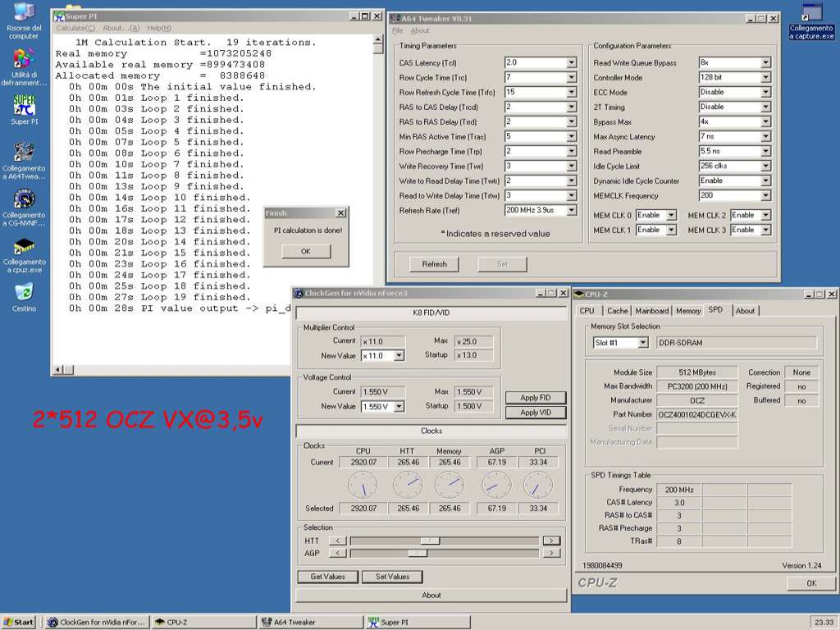The width and height of the screenshot is (840, 630).
Task: Expand Refresh Rate (Tref) dropdown
Action: click(x=572, y=211)
